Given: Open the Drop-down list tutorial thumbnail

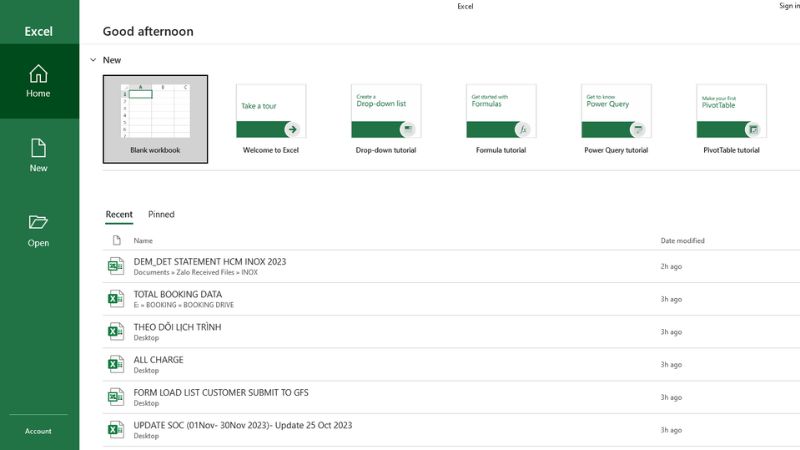Looking at the screenshot, I should click(386, 111).
